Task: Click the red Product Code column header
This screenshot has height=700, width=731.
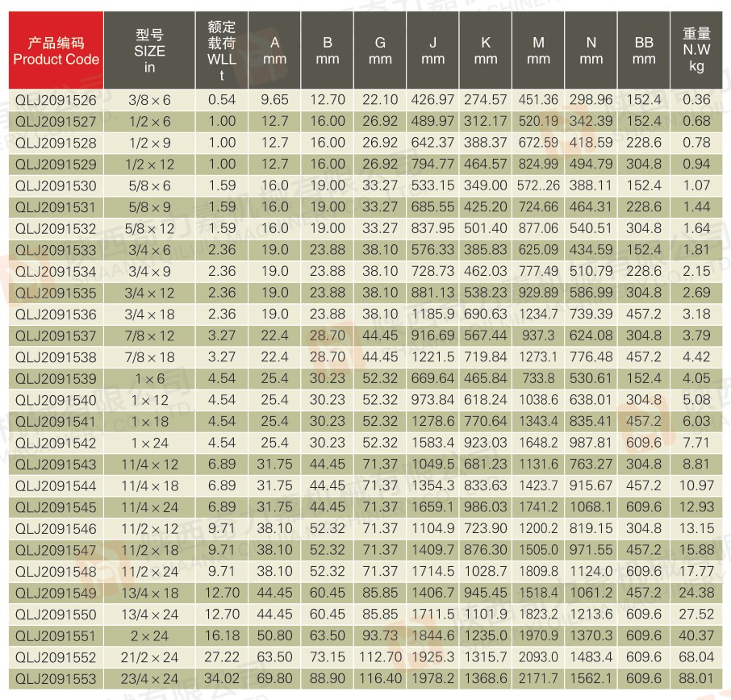Action: point(56,51)
